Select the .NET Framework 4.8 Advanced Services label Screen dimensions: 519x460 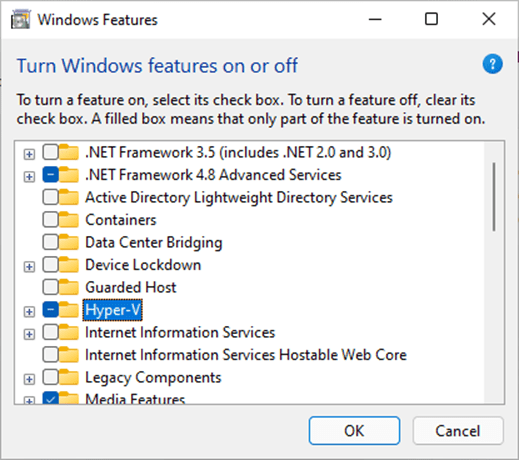(x=213, y=175)
